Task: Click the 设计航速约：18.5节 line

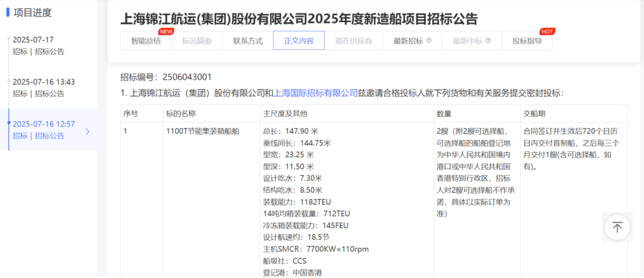Action: (296, 238)
